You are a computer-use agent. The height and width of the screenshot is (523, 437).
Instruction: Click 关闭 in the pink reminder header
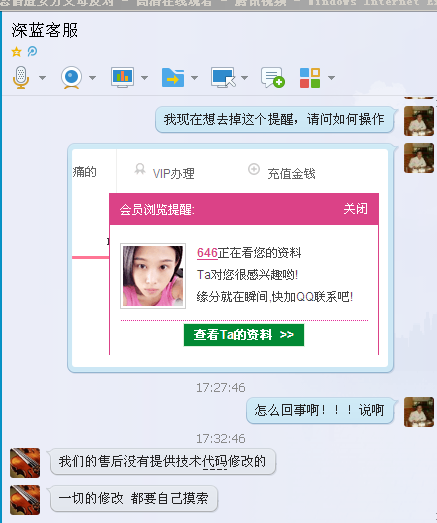tap(356, 209)
